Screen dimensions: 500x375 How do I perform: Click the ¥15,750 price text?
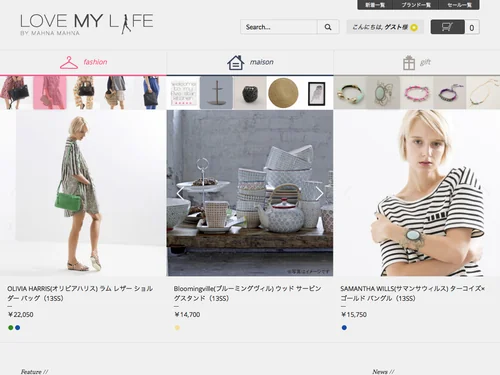[x=354, y=315]
